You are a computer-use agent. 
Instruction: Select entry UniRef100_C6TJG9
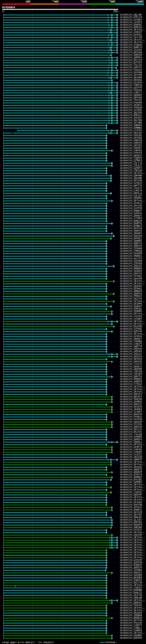coord(131,37)
